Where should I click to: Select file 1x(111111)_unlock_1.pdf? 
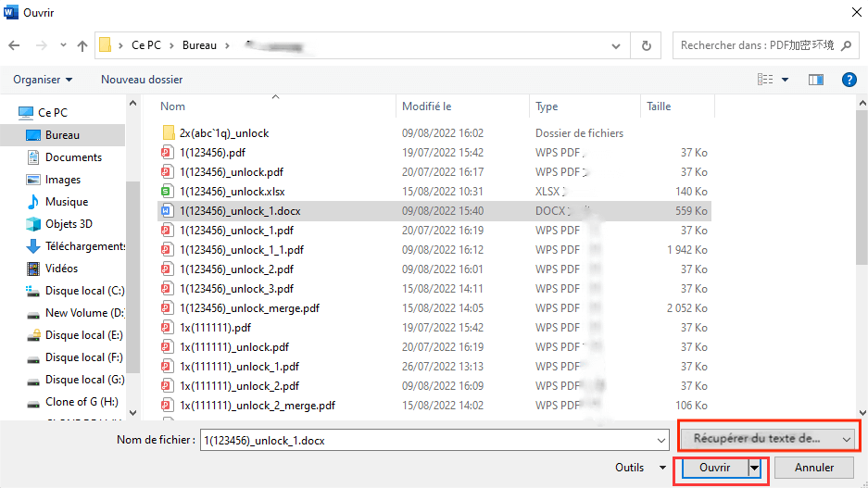pos(239,367)
